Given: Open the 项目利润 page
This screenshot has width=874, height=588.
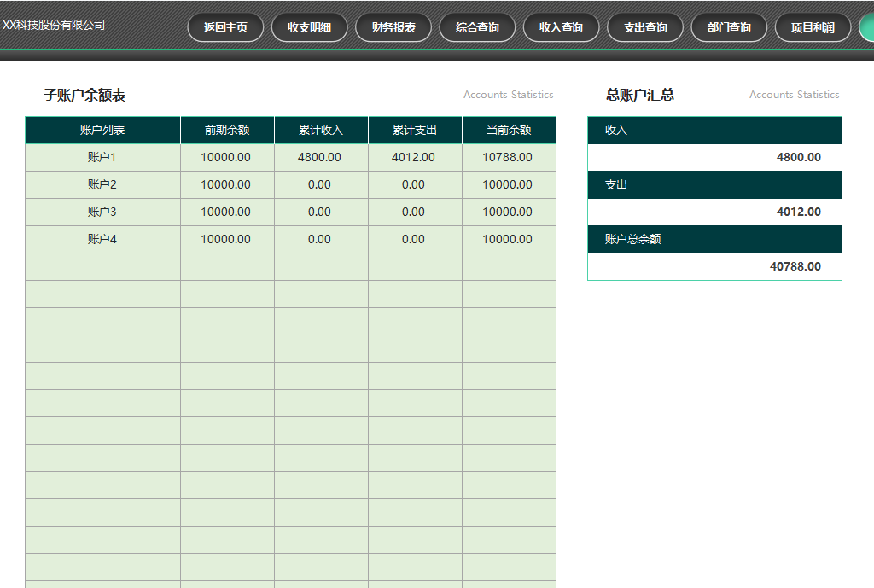Looking at the screenshot, I should (813, 27).
